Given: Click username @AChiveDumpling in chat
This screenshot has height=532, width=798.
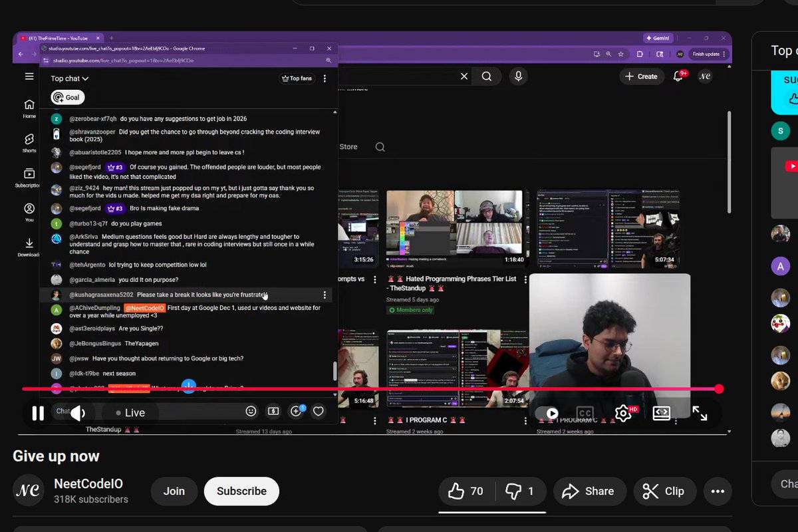Looking at the screenshot, I should click(x=94, y=308).
